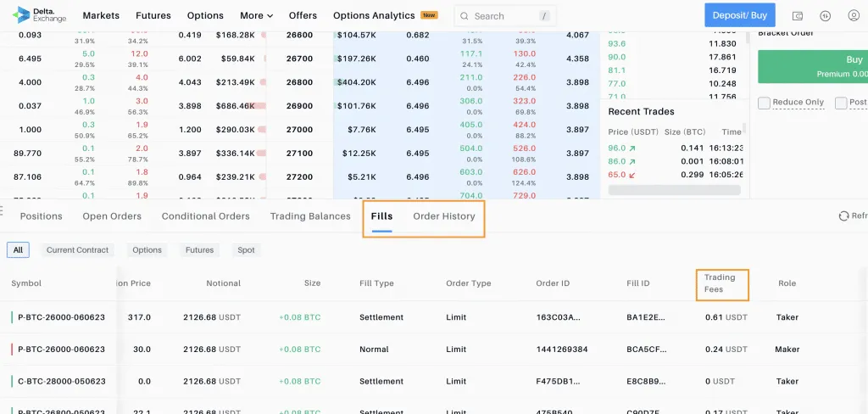Click order ID 163C03A...
The height and width of the screenshot is (414, 868).
pyautogui.click(x=558, y=317)
